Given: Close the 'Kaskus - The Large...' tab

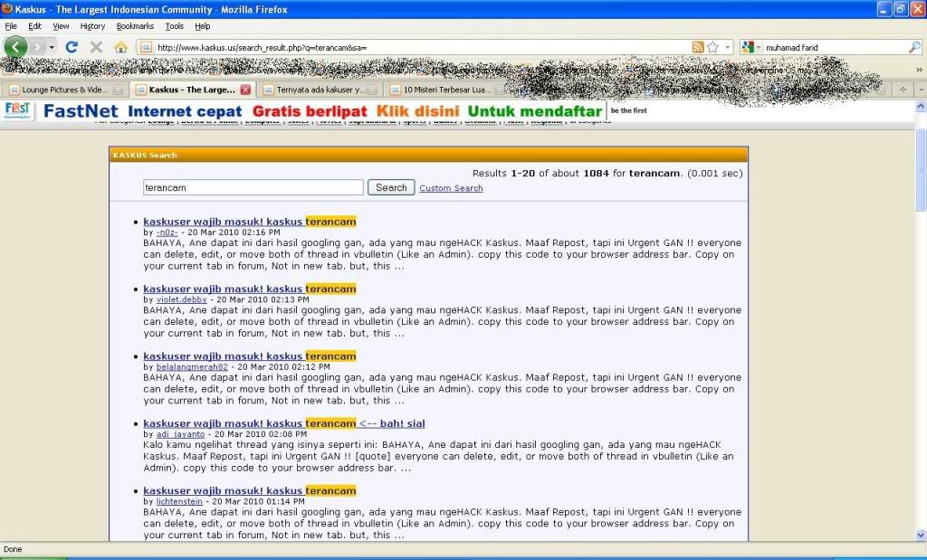Looking at the screenshot, I should point(245,90).
